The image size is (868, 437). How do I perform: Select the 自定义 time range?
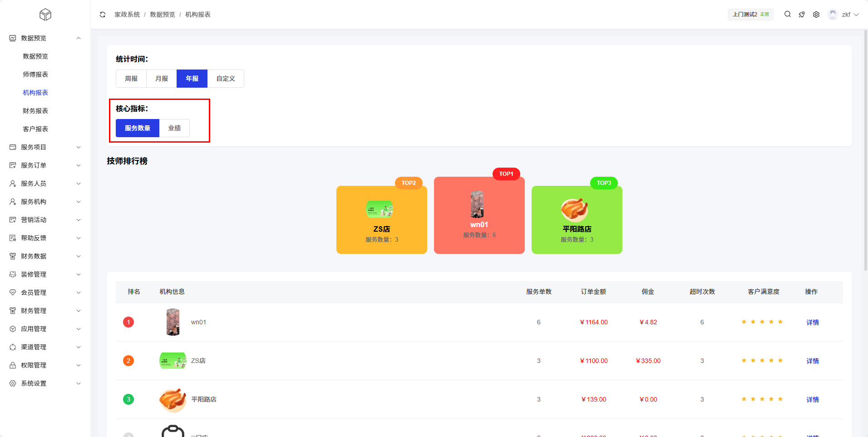pos(226,79)
